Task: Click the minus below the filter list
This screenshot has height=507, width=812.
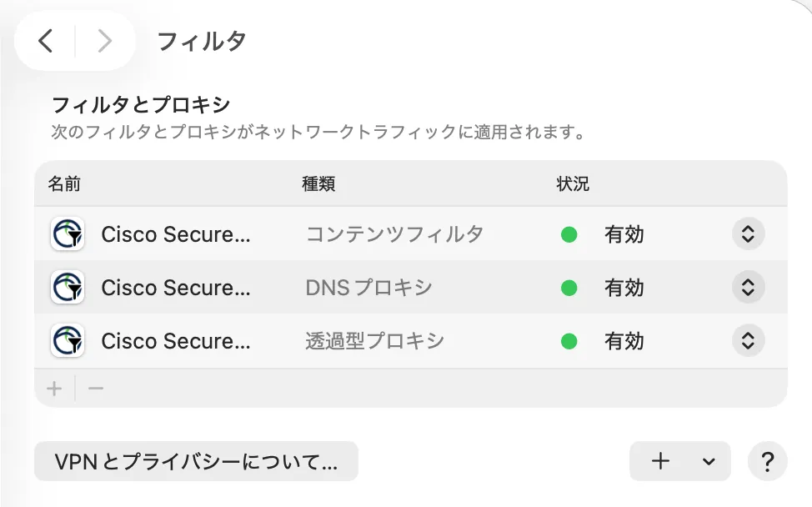Action: [x=96, y=389]
